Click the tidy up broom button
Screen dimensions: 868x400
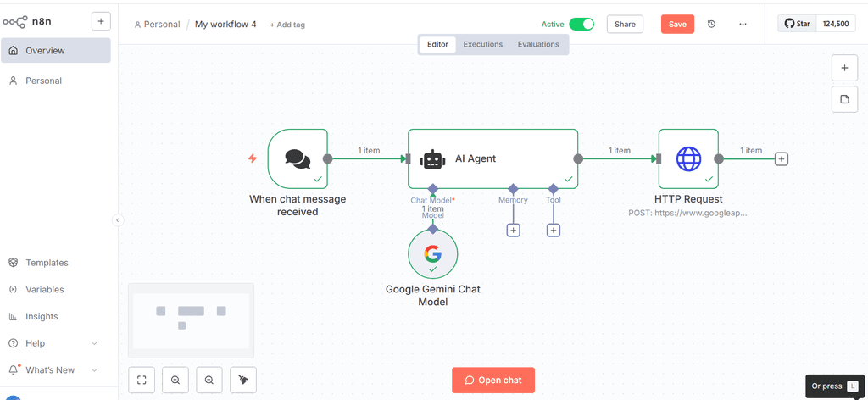pyautogui.click(x=243, y=380)
